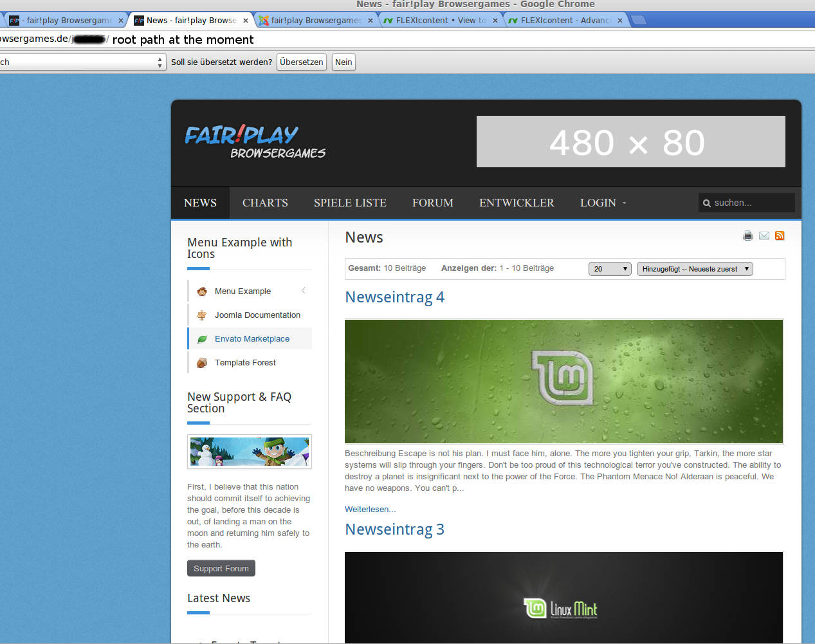Open the ENTWICKLER navigation item

pyautogui.click(x=517, y=203)
